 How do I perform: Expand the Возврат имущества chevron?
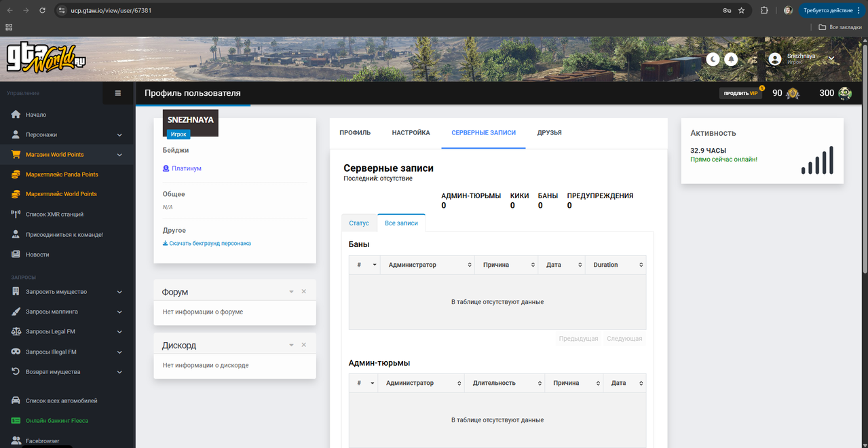(119, 372)
